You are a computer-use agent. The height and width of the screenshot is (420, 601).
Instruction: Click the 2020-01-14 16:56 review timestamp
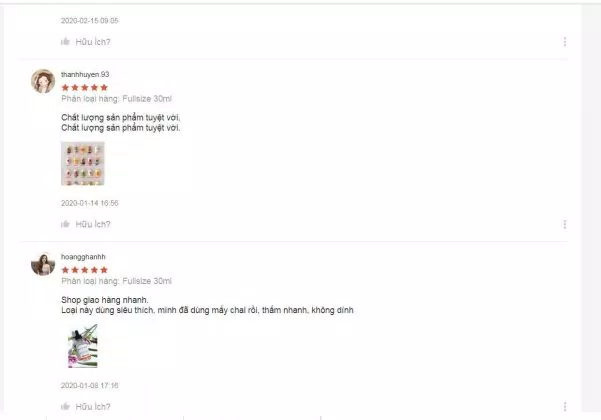90,203
